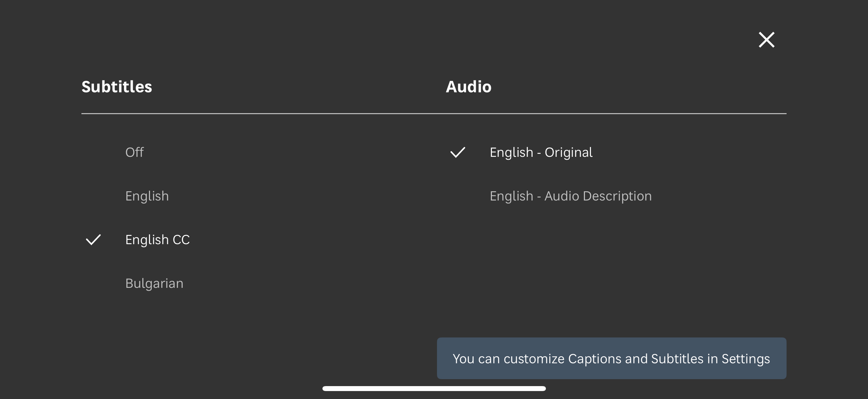Click the Audio heading
868x399 pixels.
[x=468, y=87]
